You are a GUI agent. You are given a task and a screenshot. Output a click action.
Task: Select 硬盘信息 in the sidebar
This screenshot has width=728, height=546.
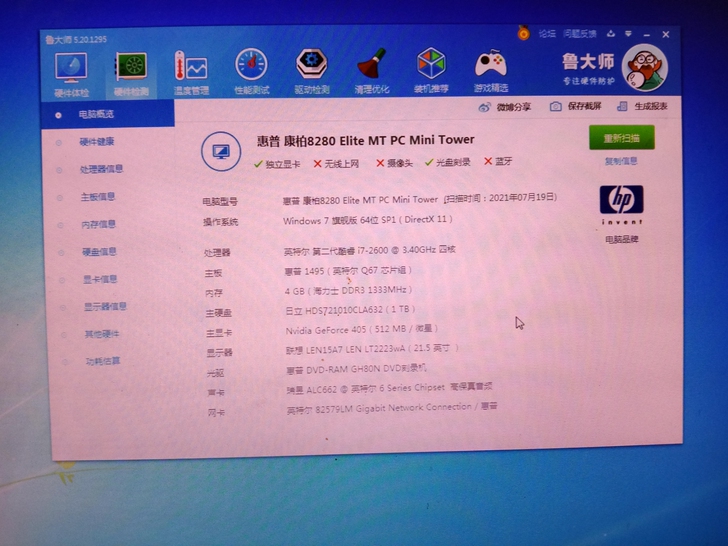99,252
